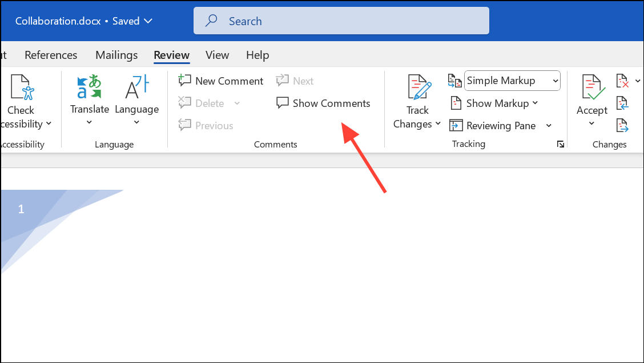Click the Reject changes icon
Screen dimensions: 644x363
click(623, 81)
